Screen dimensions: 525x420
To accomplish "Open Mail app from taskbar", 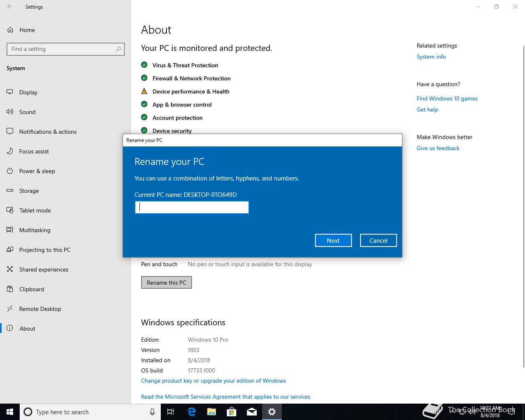I will pos(252,412).
